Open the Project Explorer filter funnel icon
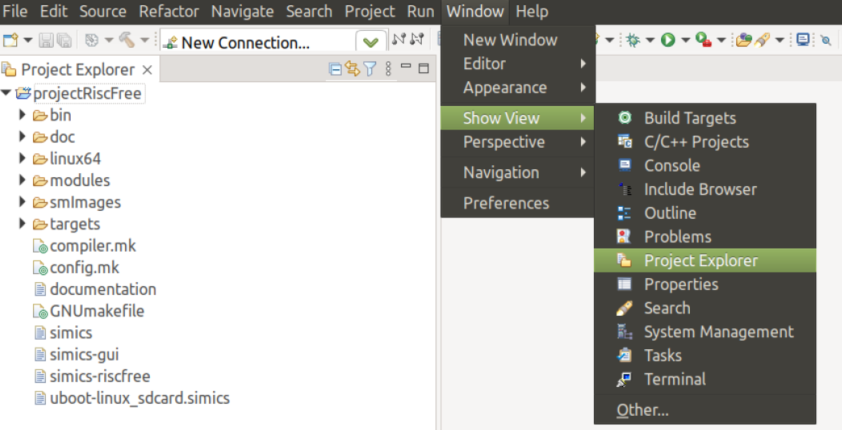The height and width of the screenshot is (430, 842). pos(369,69)
